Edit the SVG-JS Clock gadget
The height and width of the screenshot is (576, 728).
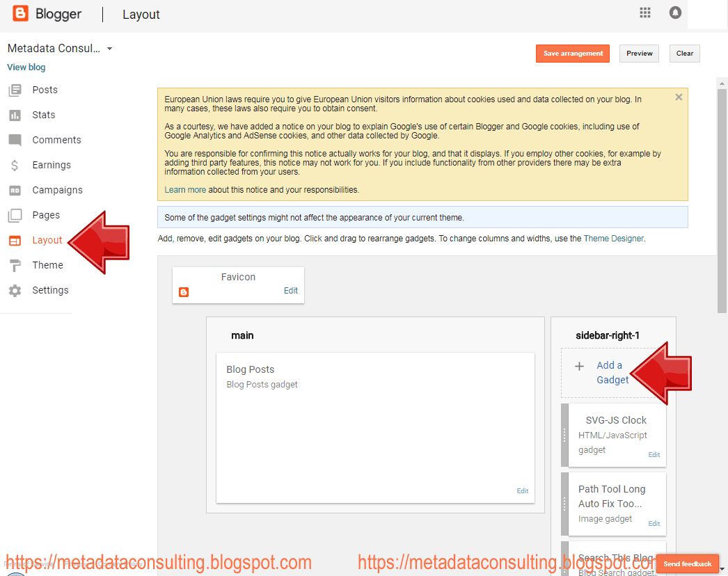[x=654, y=454]
